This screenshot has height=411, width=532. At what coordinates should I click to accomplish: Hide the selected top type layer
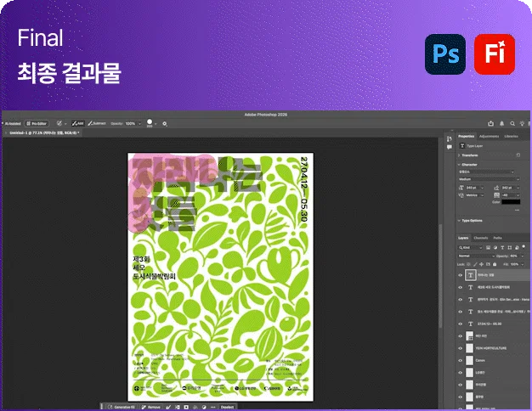pyautogui.click(x=461, y=275)
